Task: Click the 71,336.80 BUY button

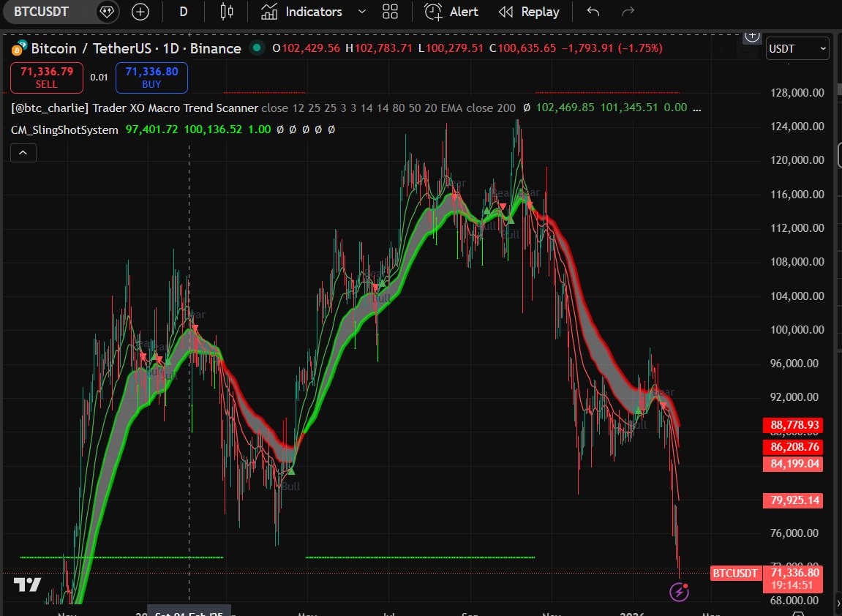Action: tap(151, 78)
